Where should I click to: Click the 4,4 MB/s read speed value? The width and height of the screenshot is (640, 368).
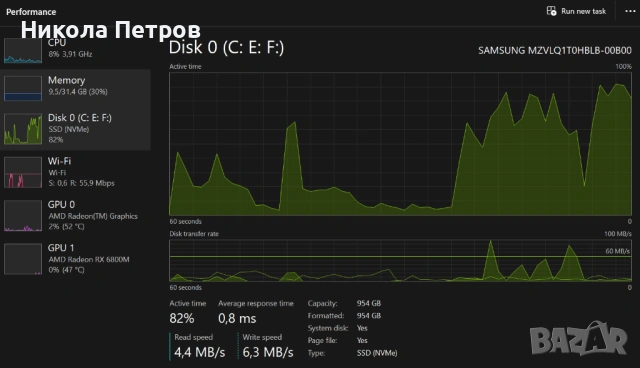click(200, 352)
